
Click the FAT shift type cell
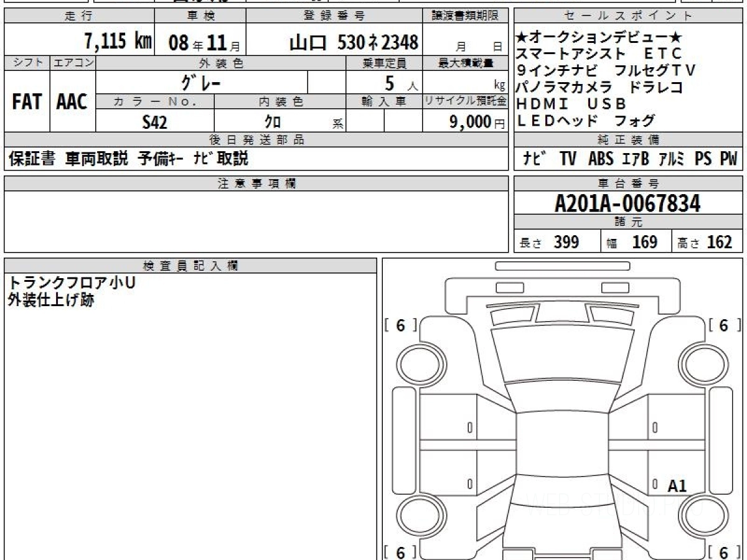click(27, 102)
